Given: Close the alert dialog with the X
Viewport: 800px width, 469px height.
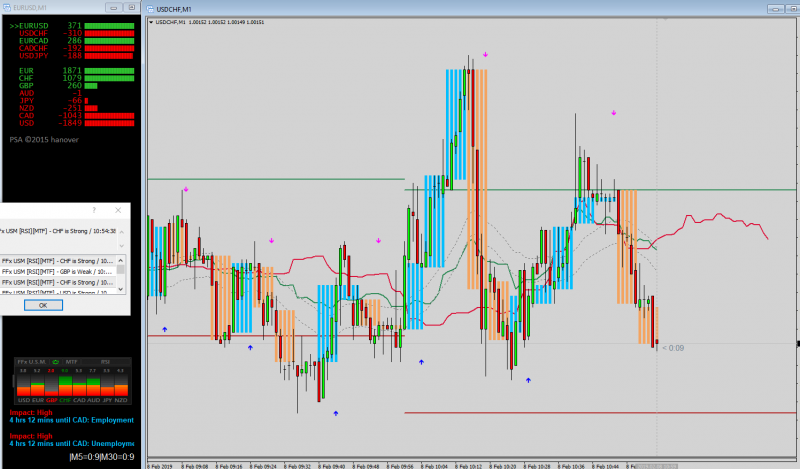Looking at the screenshot, I should coord(118,210).
